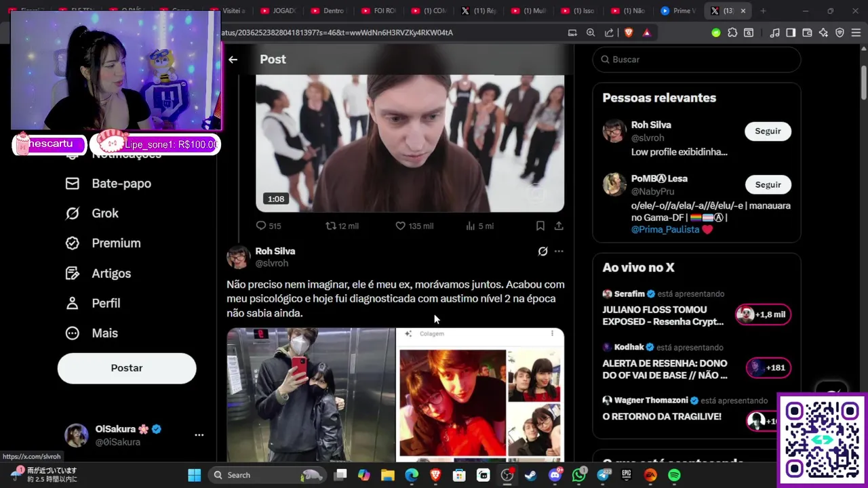Open Epic Games from the taskbar
The height and width of the screenshot is (488, 868).
tap(627, 475)
